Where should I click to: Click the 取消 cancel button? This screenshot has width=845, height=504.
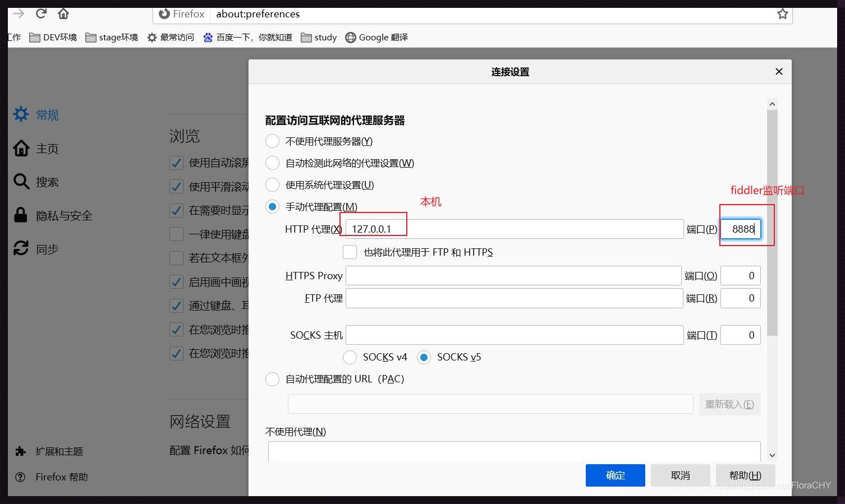tap(681, 475)
